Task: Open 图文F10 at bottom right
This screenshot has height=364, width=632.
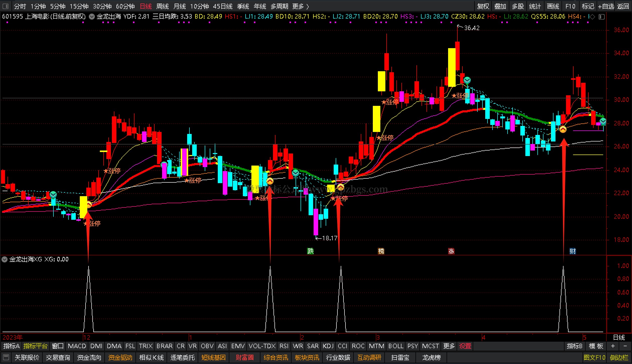Action: pos(594,357)
